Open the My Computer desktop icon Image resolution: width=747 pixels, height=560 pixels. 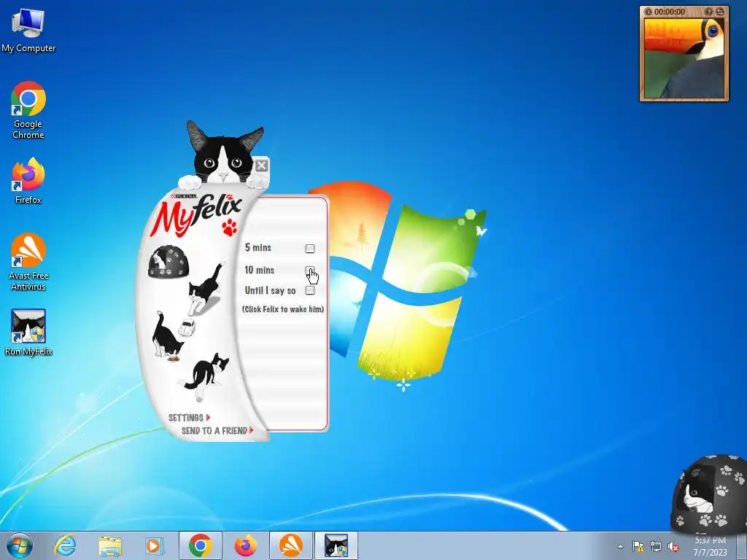coord(28,31)
